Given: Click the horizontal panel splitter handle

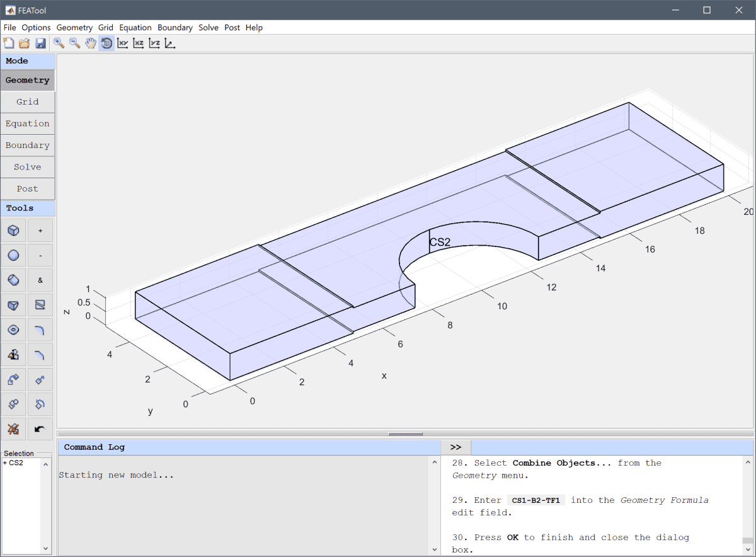Looking at the screenshot, I should [x=405, y=434].
